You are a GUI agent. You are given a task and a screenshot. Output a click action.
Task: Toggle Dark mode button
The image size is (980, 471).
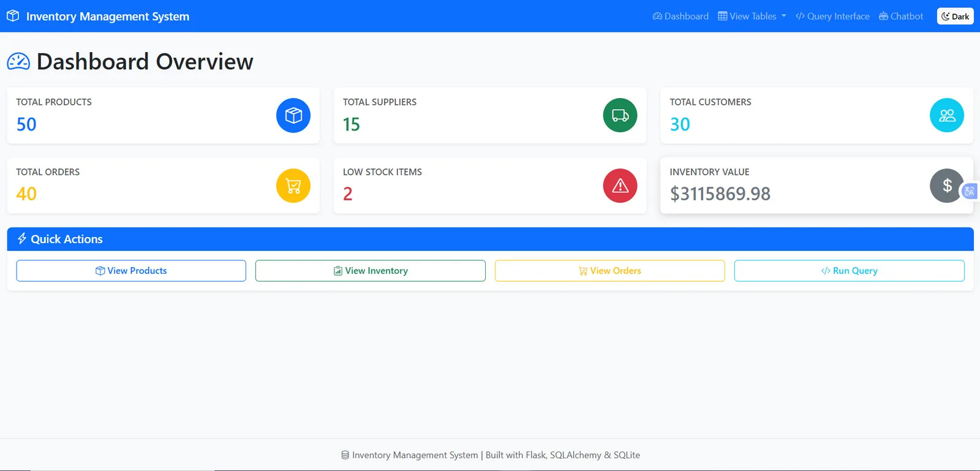(x=955, y=16)
